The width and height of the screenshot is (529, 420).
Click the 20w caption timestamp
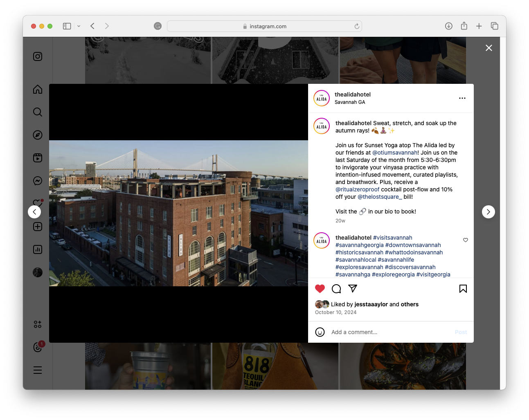[x=340, y=221]
